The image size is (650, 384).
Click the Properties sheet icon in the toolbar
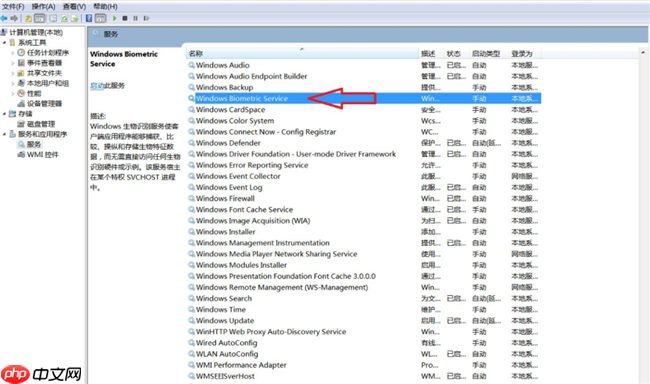coord(53,18)
